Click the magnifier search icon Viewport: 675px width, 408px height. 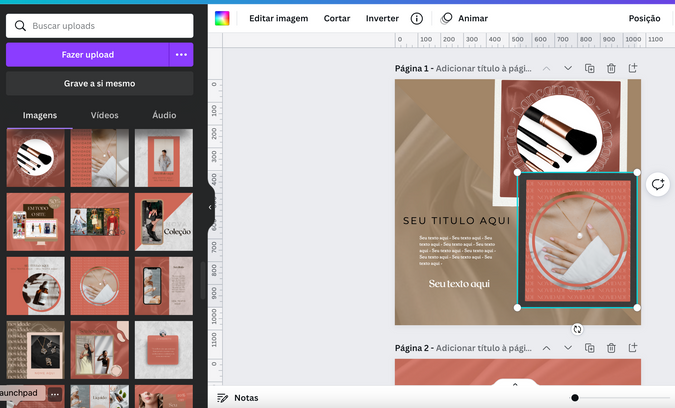20,26
